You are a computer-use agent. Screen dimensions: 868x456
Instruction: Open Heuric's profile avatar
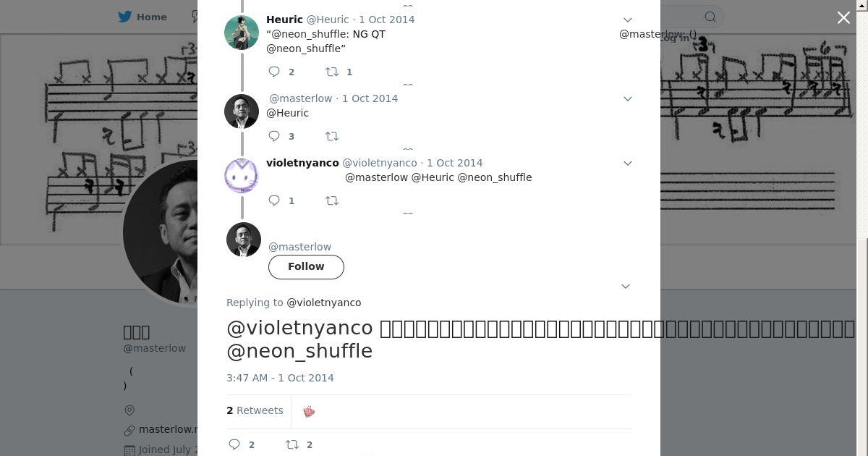242,33
